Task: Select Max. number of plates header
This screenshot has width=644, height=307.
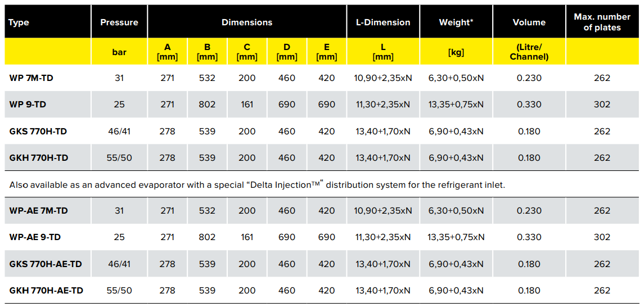Action: [x=602, y=22]
